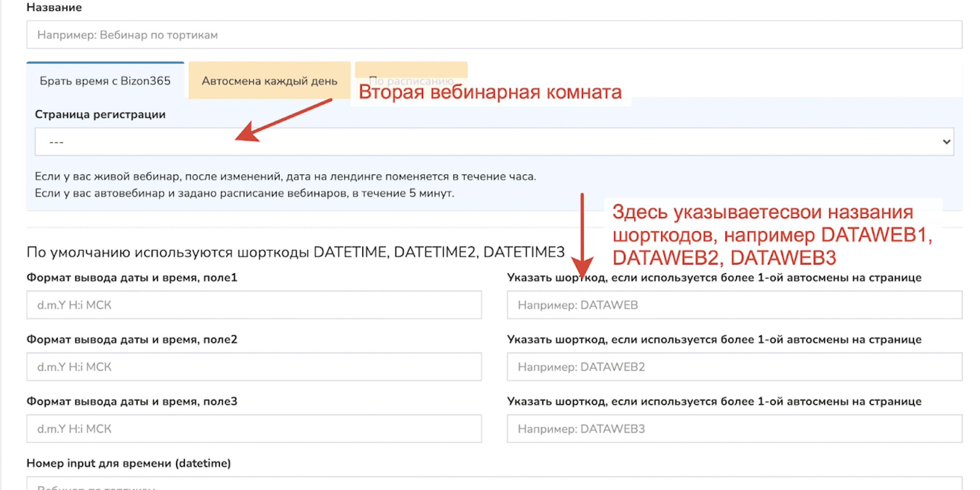Click the shortcode field with DATAWEB2 placeholder

[734, 367]
